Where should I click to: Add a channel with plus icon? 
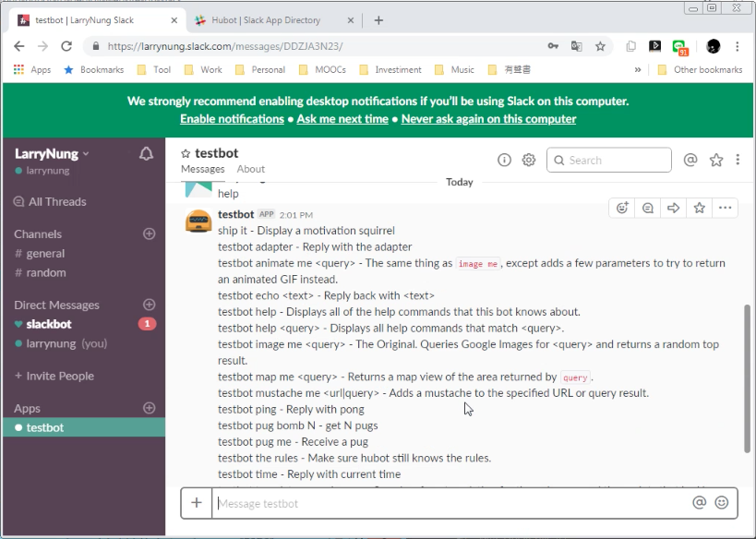tap(150, 234)
